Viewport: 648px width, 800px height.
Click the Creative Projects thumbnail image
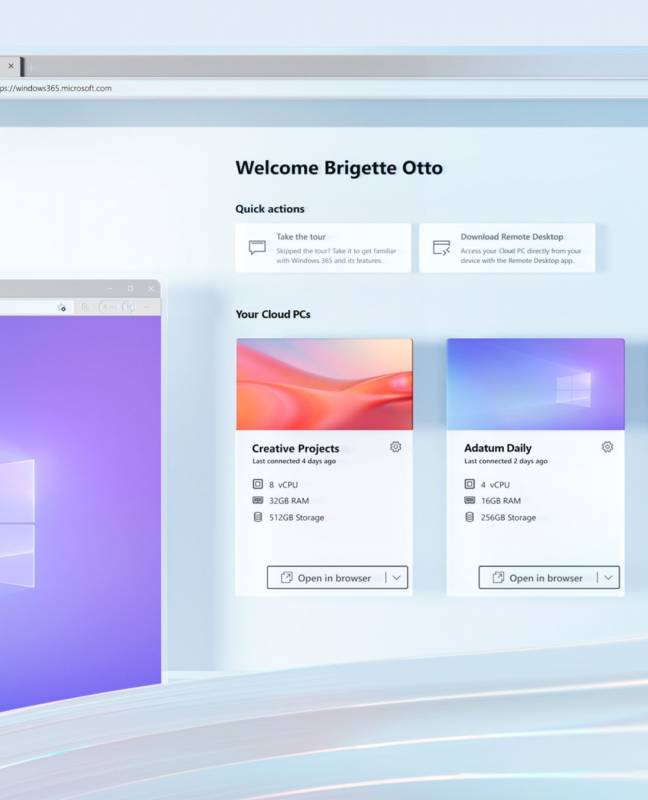click(324, 384)
